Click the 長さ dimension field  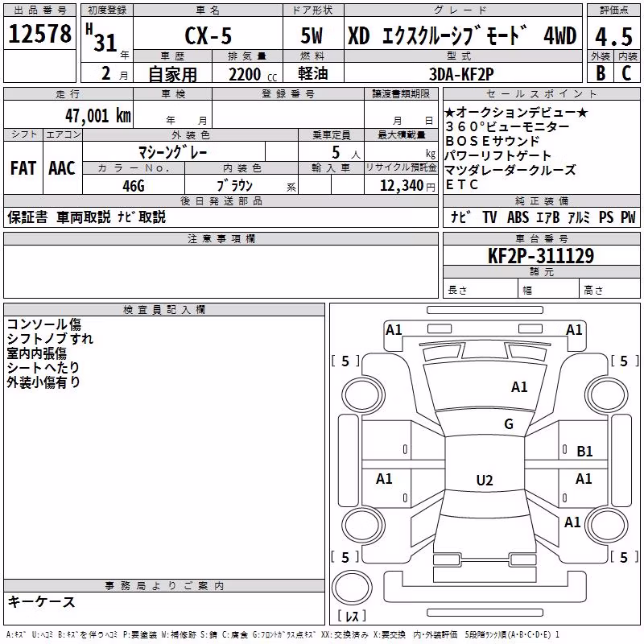click(480, 288)
